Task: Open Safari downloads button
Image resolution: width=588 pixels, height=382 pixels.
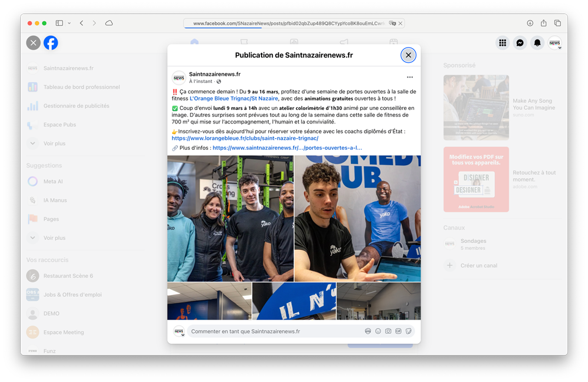Action: [x=530, y=24]
